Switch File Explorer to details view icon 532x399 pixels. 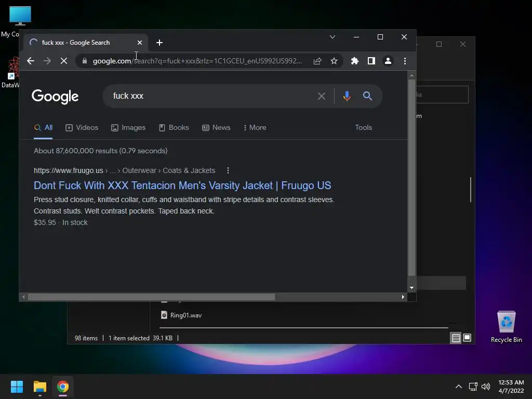point(456,338)
